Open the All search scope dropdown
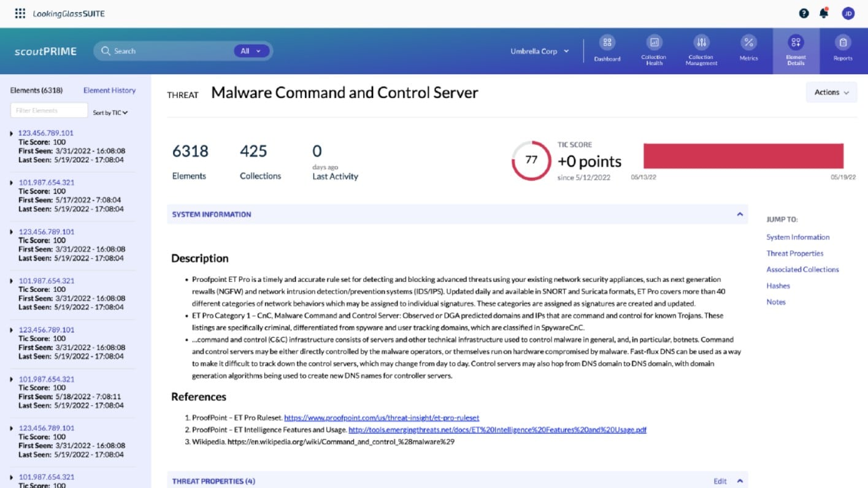The width and height of the screenshot is (868, 488). pyautogui.click(x=252, y=51)
